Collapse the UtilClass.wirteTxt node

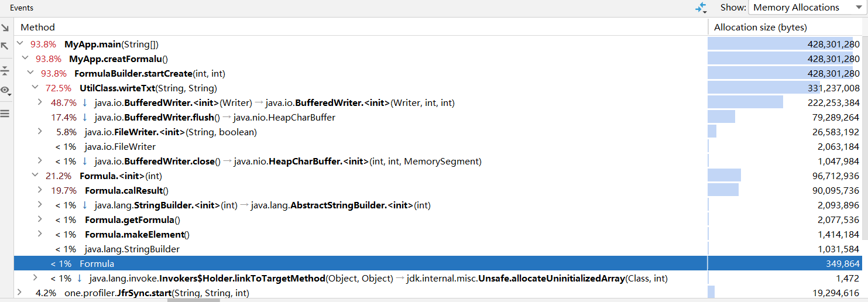pos(35,88)
